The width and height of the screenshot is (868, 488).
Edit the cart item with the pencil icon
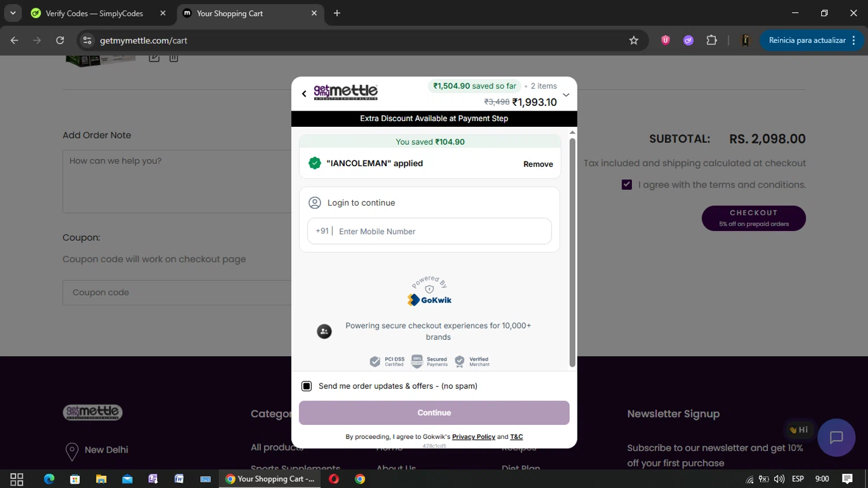click(x=154, y=57)
